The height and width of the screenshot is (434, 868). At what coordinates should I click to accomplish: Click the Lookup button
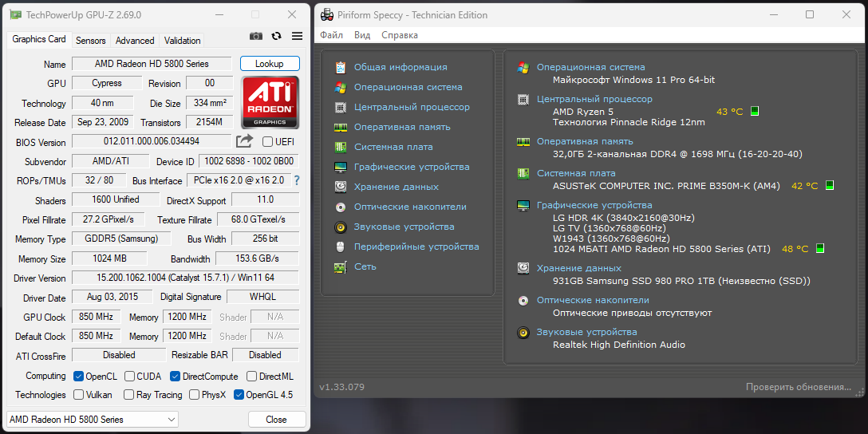pyautogui.click(x=270, y=64)
